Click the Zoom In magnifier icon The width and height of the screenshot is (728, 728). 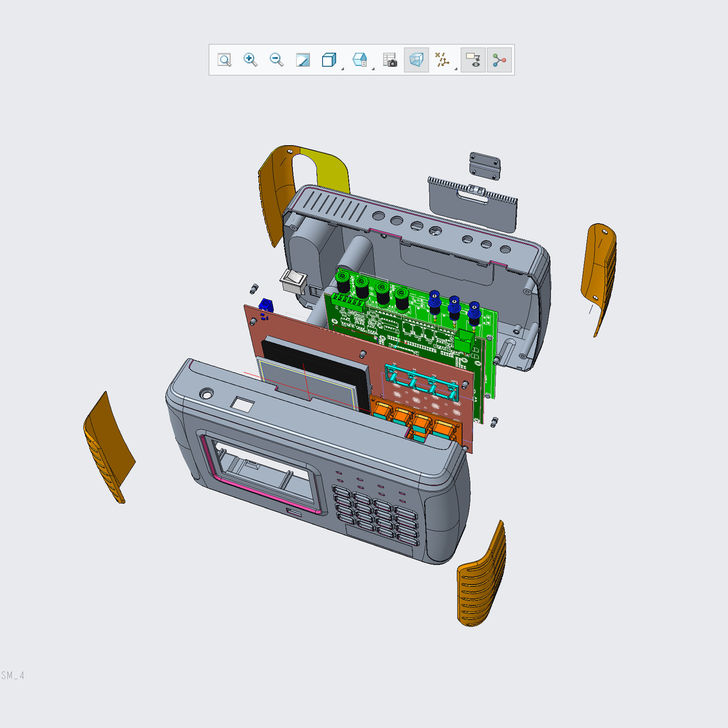pos(251,60)
